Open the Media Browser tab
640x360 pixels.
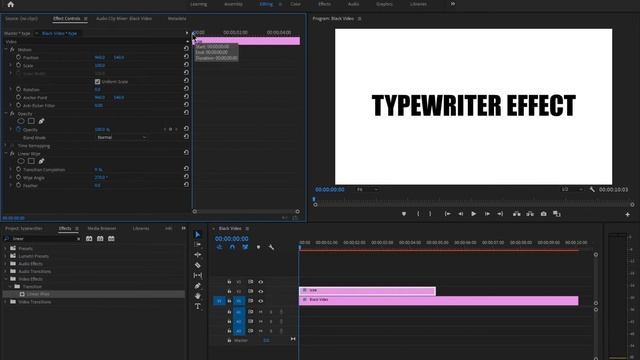(x=102, y=228)
